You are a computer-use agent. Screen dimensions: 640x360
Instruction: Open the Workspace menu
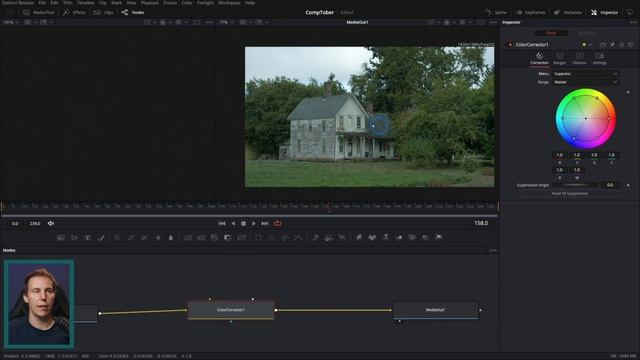coord(229,3)
